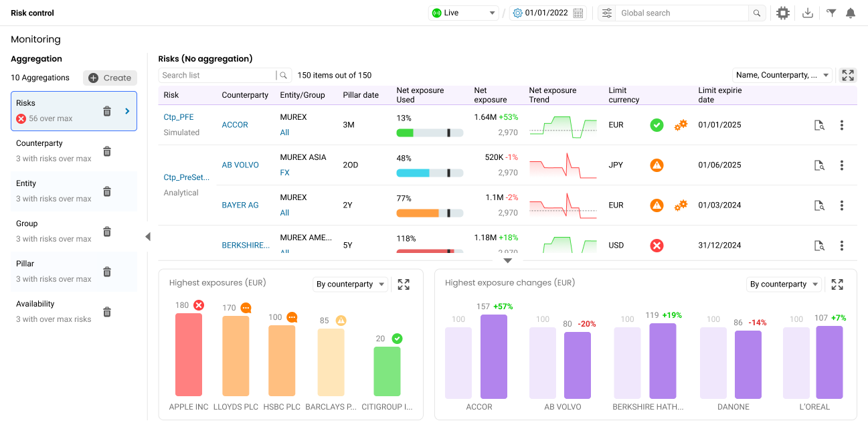Delete the Counterparty aggregation with trash icon

[107, 151]
